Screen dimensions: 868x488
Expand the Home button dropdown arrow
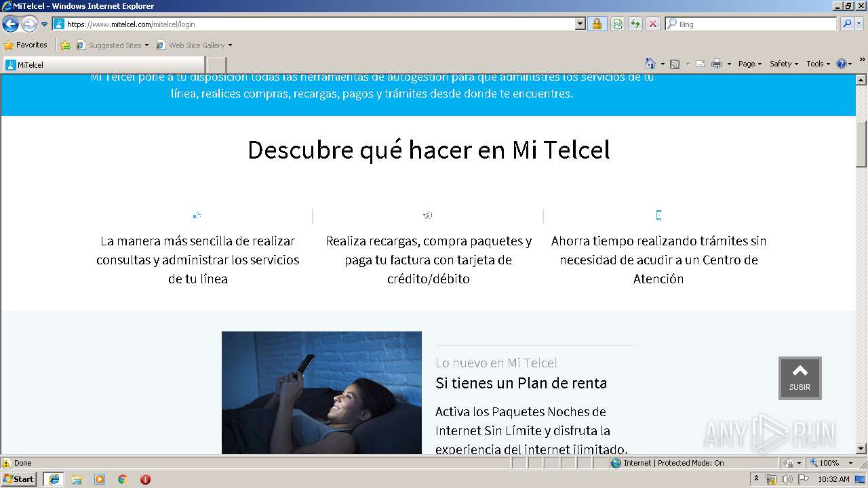pos(663,64)
